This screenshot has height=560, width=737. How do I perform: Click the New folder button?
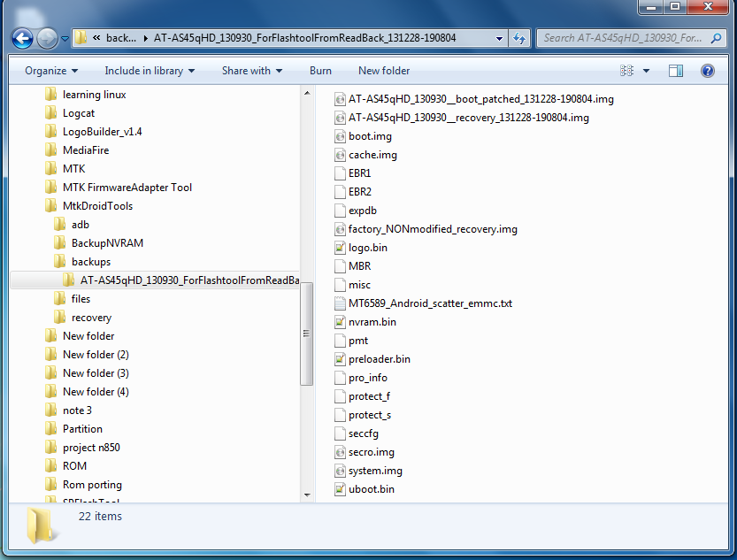point(384,71)
